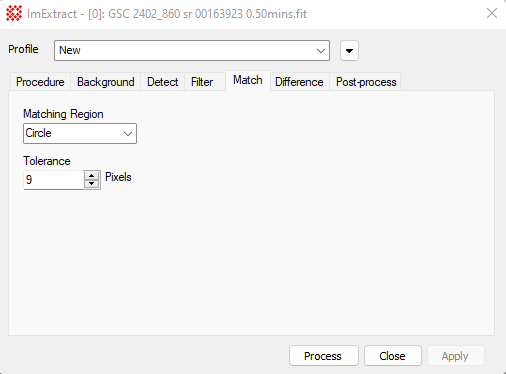506x374 pixels.
Task: Open the Matching Region Circle dropdown
Action: (x=80, y=133)
